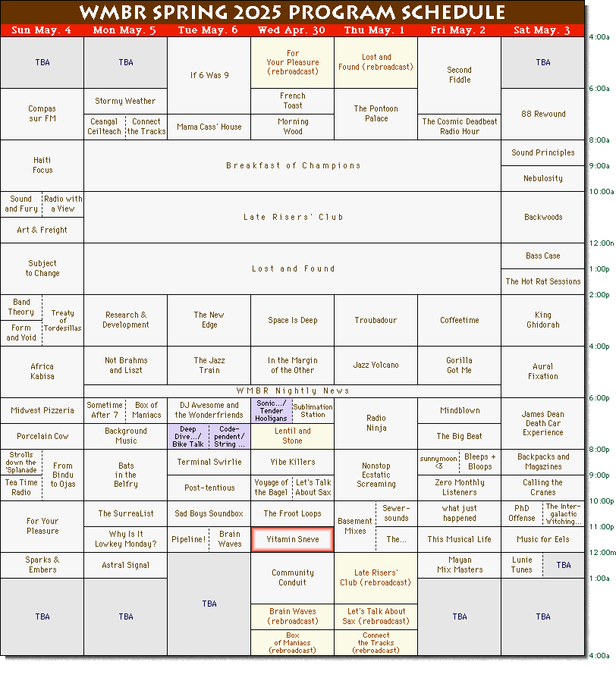Image resolution: width=616 pixels, height=687 pixels.
Task: Select Africa Kabisa on Sunday
Action: click(42, 372)
